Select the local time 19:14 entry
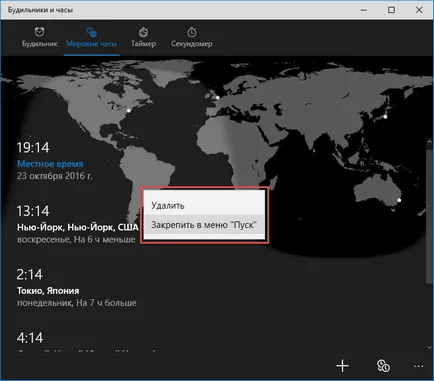The image size is (434, 381). pos(55,161)
